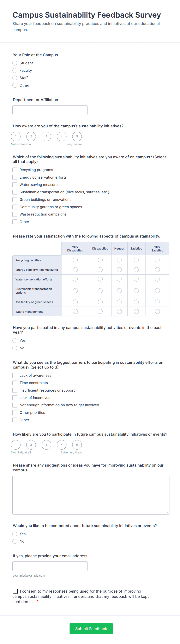The image size is (180, 644).
Task: Select No for being contacted about initiatives
Action: click(15, 541)
